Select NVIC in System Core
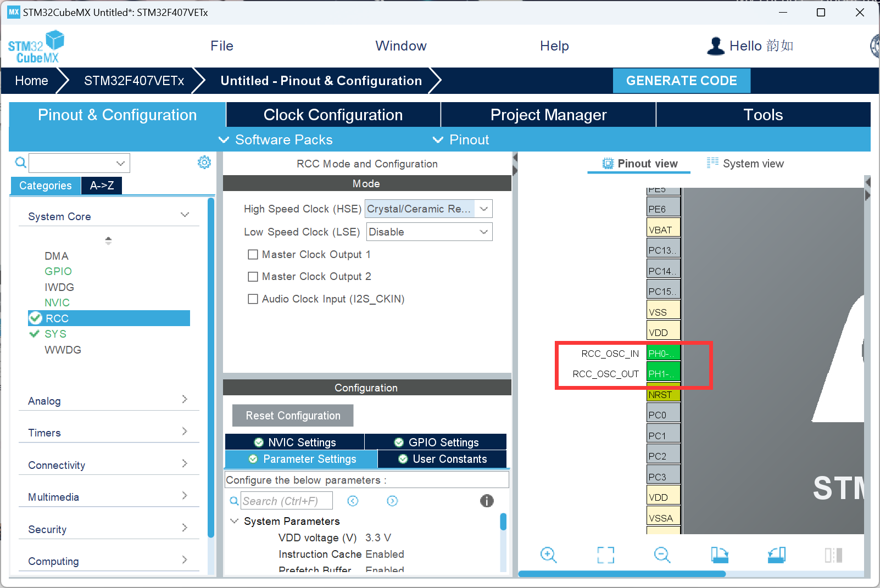The width and height of the screenshot is (880, 588). pos(57,303)
